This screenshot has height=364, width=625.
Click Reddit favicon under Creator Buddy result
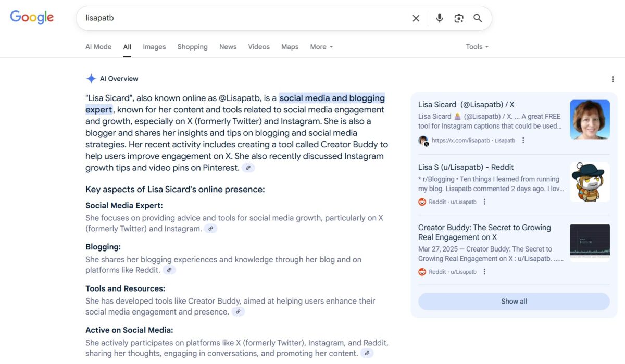coord(422,272)
